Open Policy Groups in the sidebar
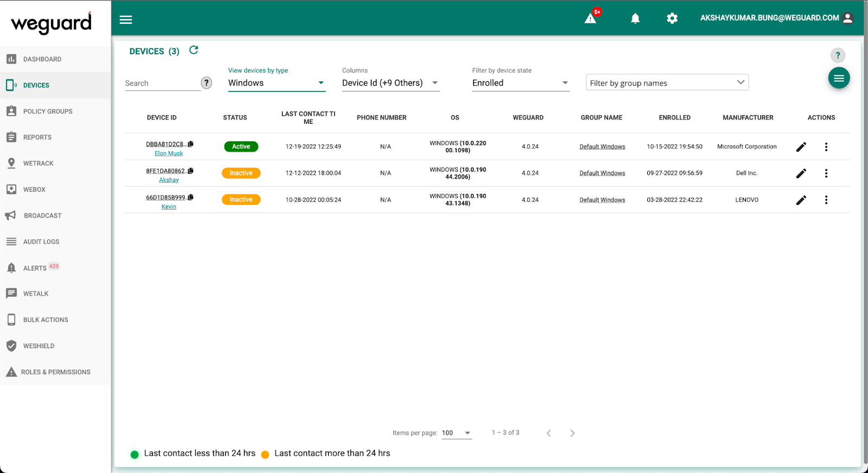 click(x=55, y=111)
